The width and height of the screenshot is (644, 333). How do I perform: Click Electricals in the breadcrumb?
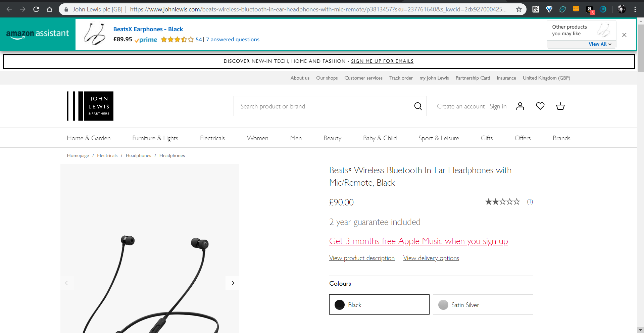tap(107, 155)
